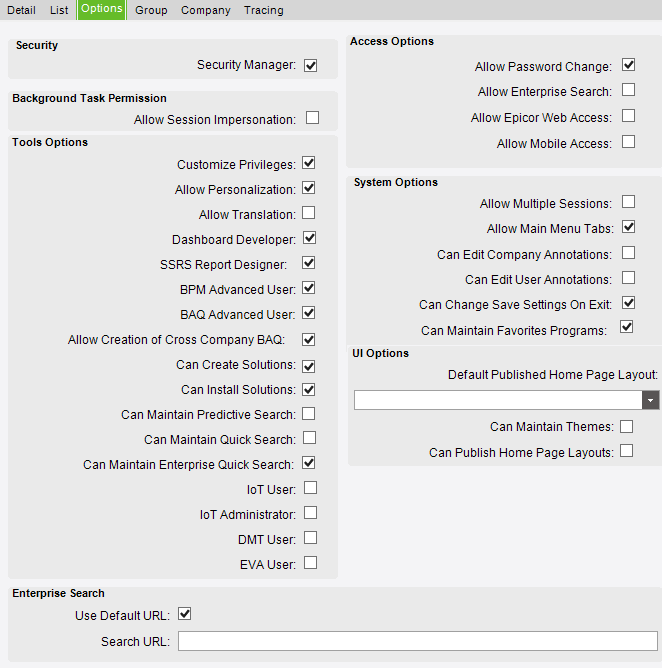Image resolution: width=662 pixels, height=668 pixels.
Task: Go to the Company tab
Action: (206, 10)
